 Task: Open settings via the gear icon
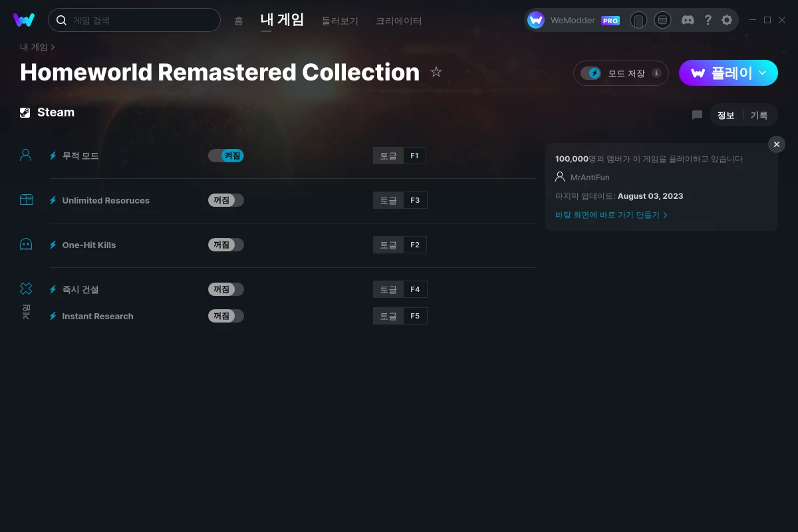tap(727, 20)
